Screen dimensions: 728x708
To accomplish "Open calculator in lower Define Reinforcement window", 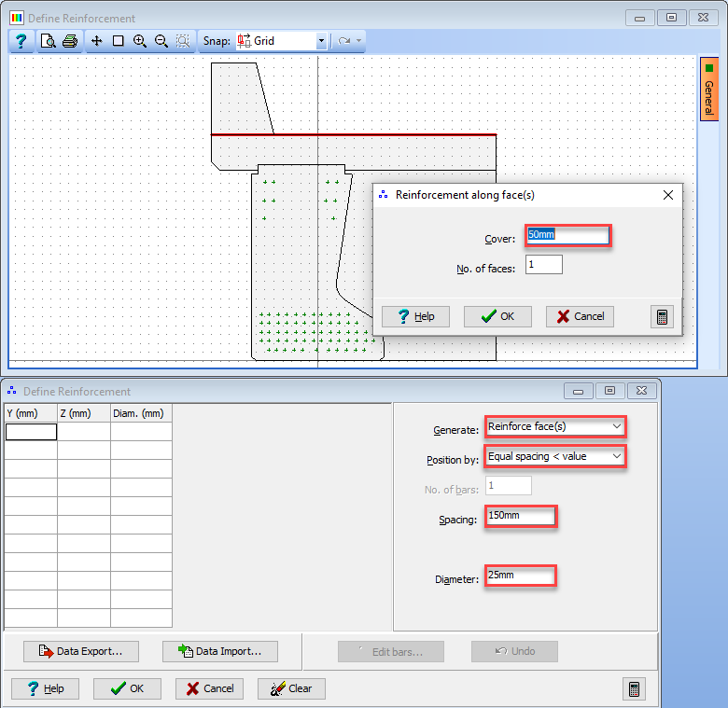I will coord(635,689).
